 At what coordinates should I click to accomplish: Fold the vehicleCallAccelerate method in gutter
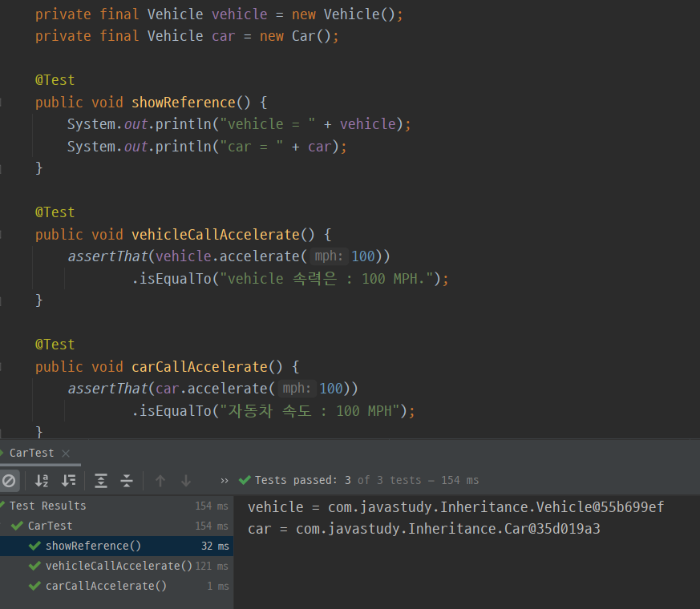(x=2, y=235)
